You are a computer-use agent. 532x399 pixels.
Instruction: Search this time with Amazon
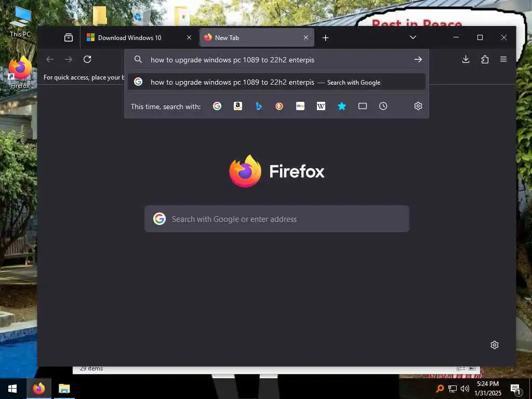coord(238,106)
